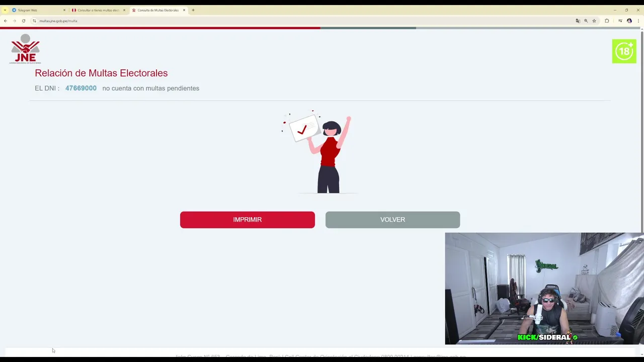Click the zoom magnifier icon in address bar

tap(586, 21)
